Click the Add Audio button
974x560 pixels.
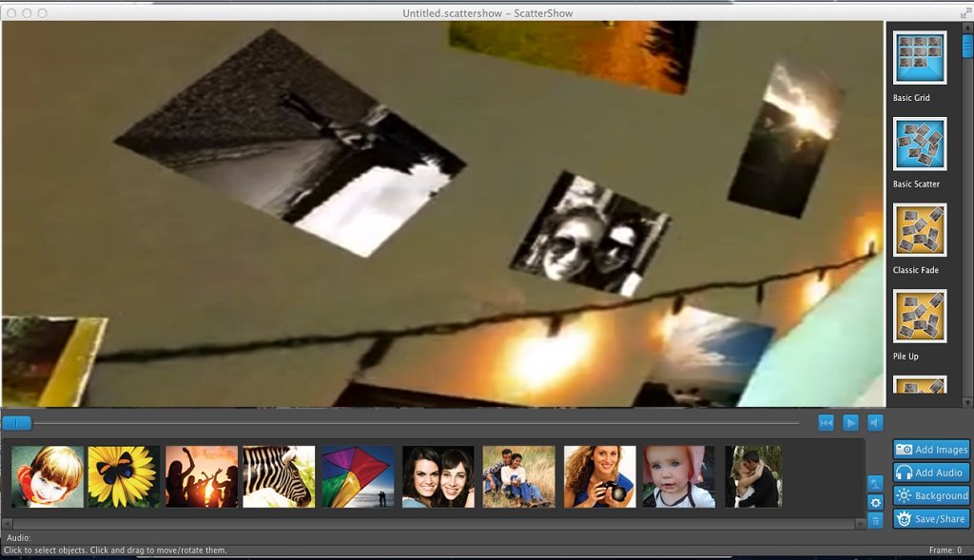pos(931,473)
